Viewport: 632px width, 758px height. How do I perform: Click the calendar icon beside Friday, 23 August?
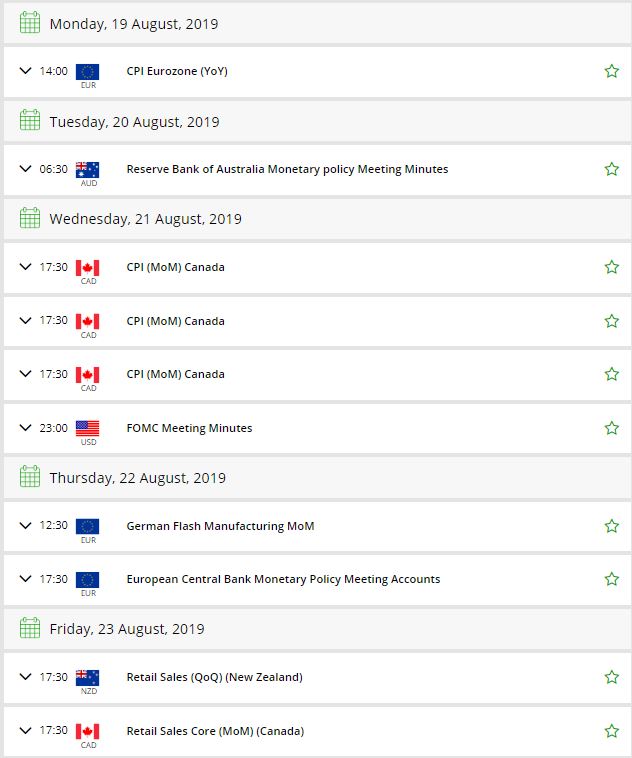[x=30, y=628]
